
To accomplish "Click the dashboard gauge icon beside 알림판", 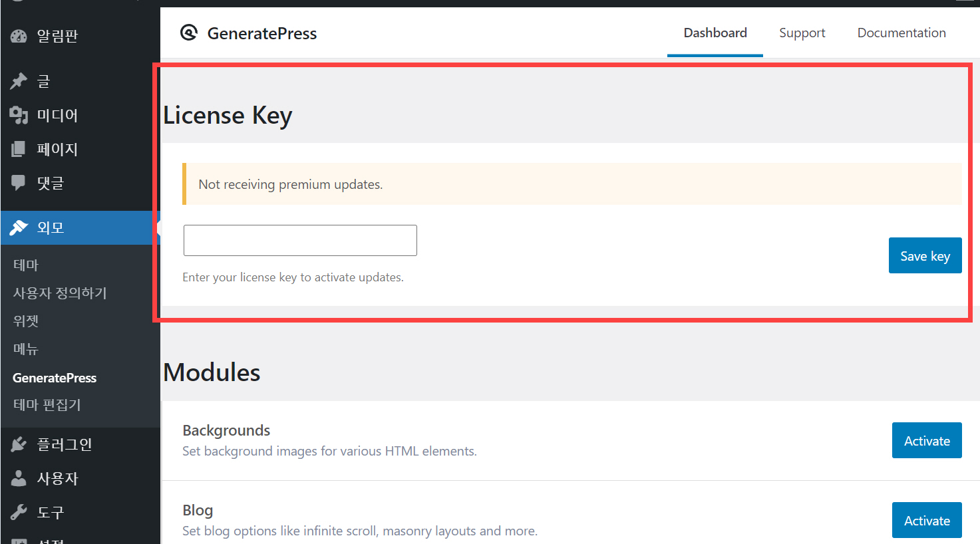I will coord(19,36).
